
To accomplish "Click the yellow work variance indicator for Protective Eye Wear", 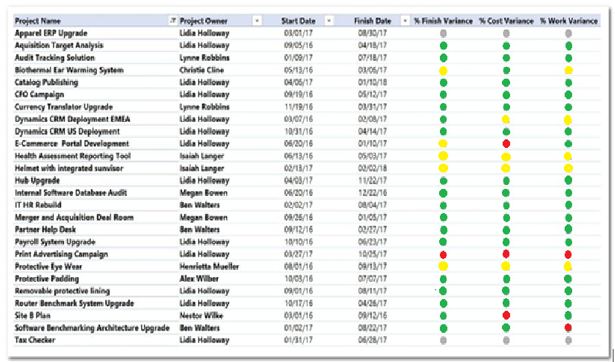I will (568, 267).
